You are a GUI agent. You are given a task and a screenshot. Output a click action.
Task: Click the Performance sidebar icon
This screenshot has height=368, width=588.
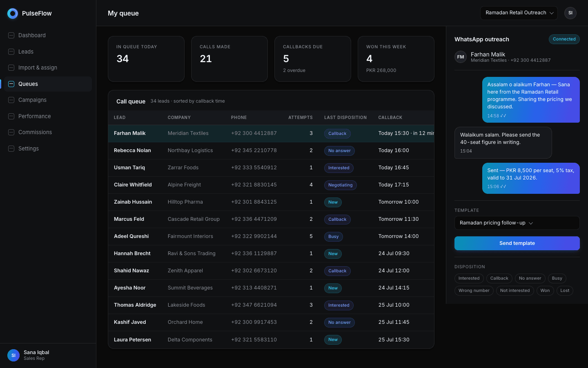coord(11,116)
